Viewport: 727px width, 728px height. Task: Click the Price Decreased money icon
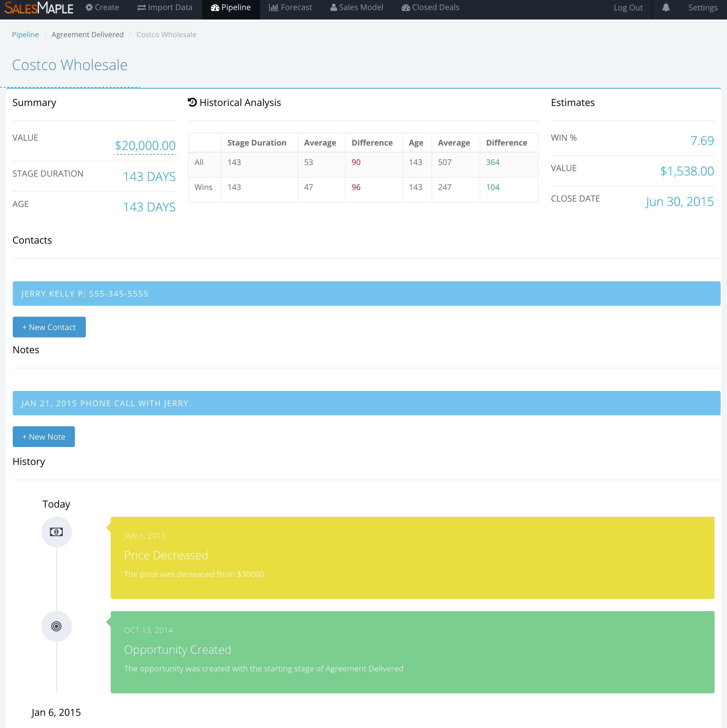[57, 532]
